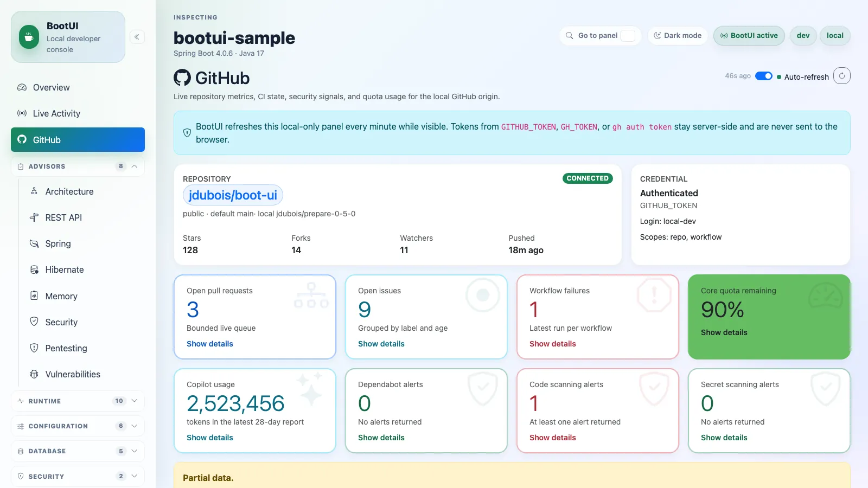Click the GitHub octocat icon in sidebar
The image size is (868, 488).
pyautogui.click(x=22, y=139)
